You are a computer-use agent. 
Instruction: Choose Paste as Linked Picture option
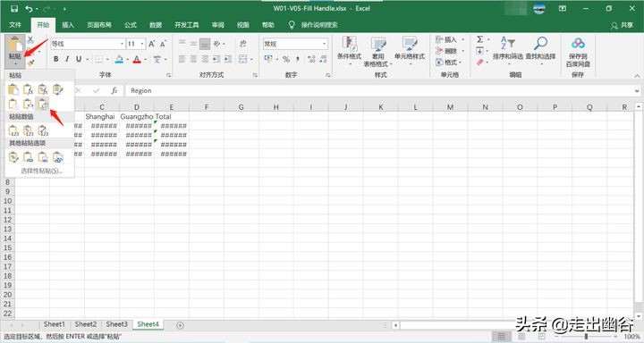tap(57, 157)
